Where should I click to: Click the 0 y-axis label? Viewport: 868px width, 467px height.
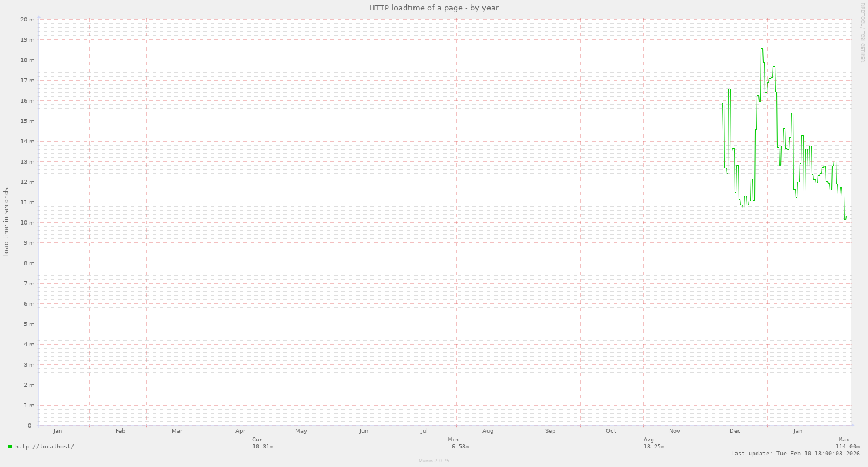pyautogui.click(x=30, y=425)
